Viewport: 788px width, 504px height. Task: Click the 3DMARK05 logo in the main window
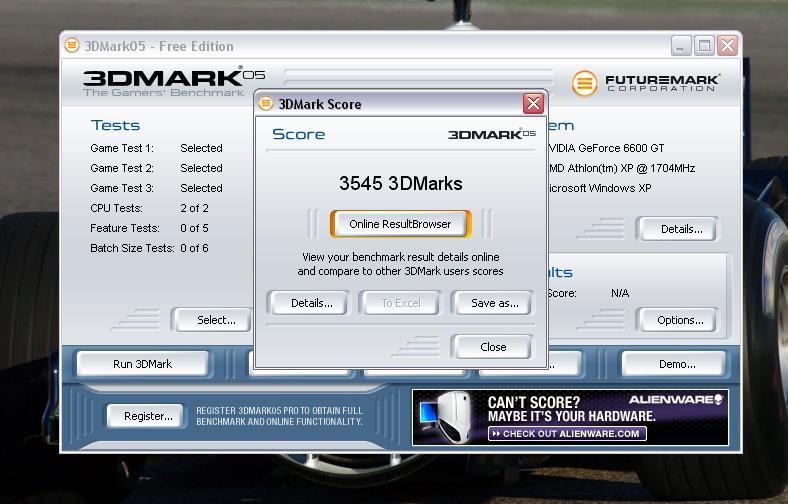coord(174,77)
